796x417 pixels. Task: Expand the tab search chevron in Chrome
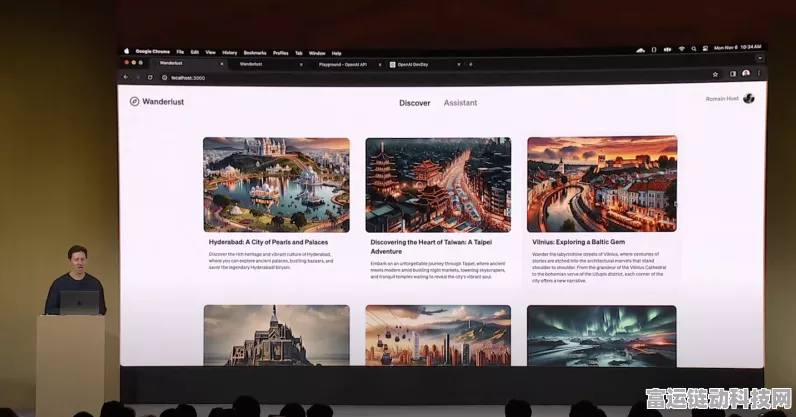760,58
